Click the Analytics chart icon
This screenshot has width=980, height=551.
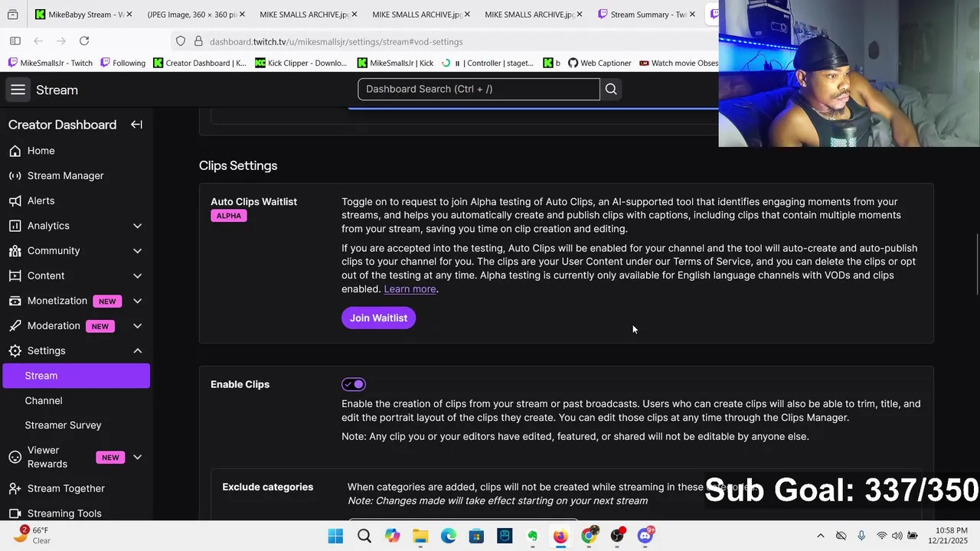pyautogui.click(x=15, y=226)
